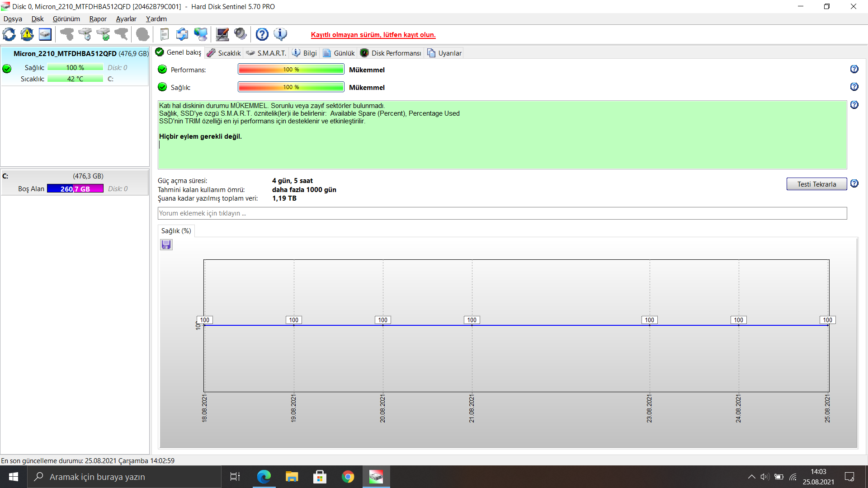Click the info bubble about icon

pos(280,34)
